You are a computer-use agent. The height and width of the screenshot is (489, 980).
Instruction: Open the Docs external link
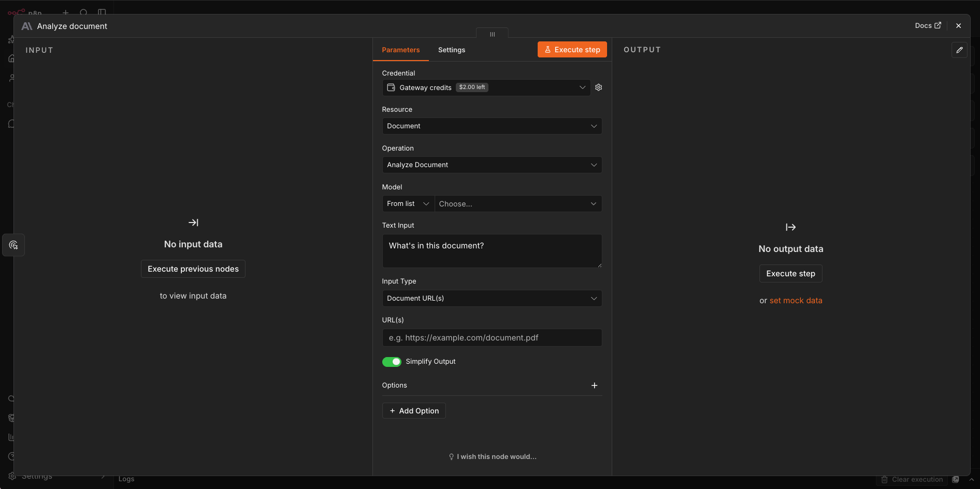pos(928,25)
